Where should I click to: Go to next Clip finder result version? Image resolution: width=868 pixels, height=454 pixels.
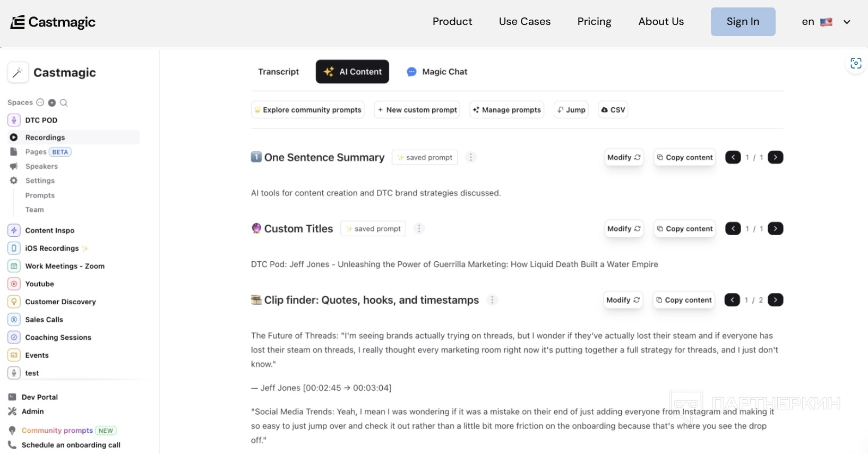(775, 300)
